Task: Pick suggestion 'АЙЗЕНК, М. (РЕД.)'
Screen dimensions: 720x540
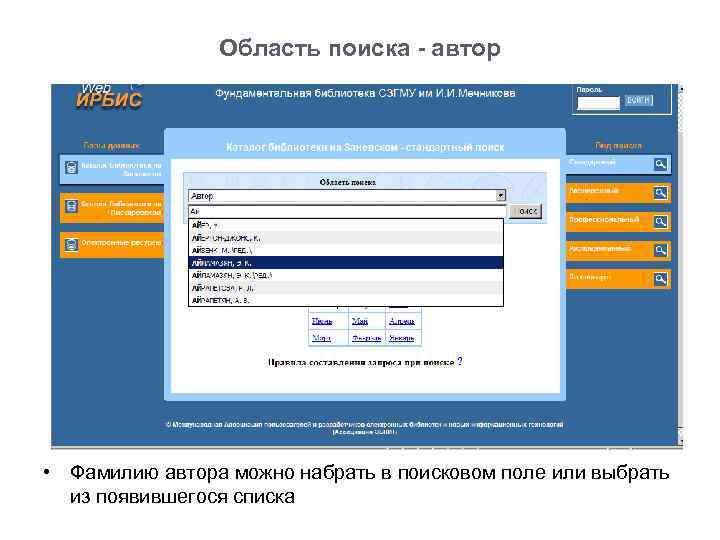Action: tap(346, 250)
